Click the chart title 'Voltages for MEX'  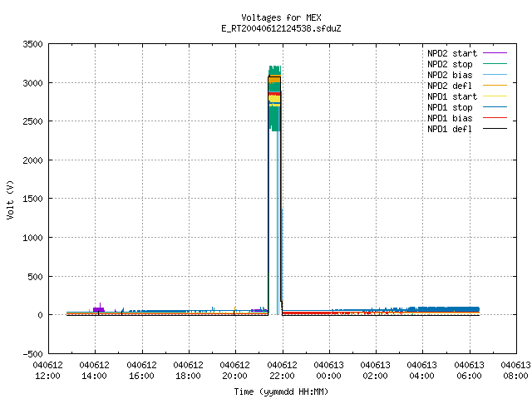pos(281,17)
